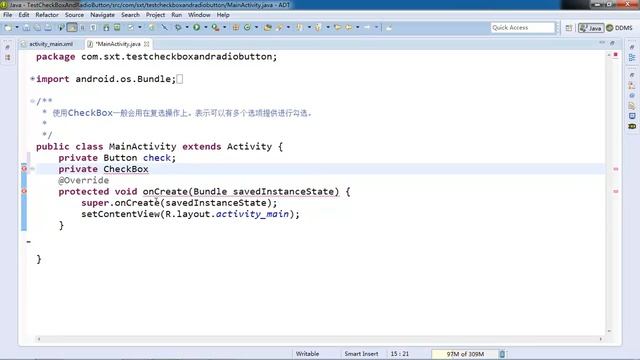Click the Writable status label
Screen dimensions: 640x360
[307, 354]
